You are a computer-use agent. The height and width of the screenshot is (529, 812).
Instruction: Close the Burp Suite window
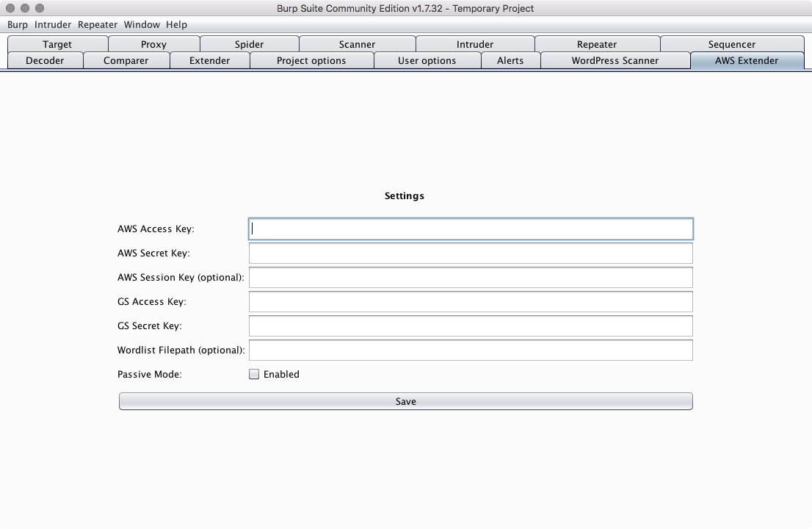pyautogui.click(x=10, y=8)
